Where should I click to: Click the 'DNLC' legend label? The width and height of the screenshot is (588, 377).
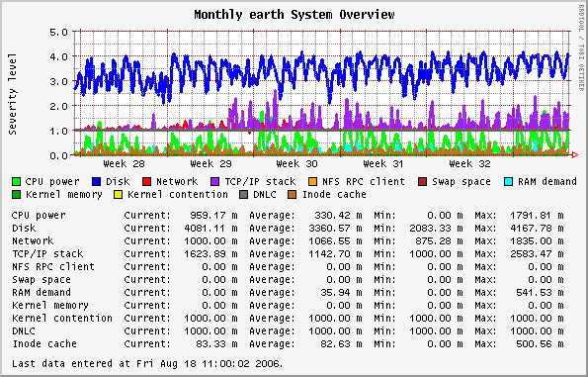coord(265,195)
